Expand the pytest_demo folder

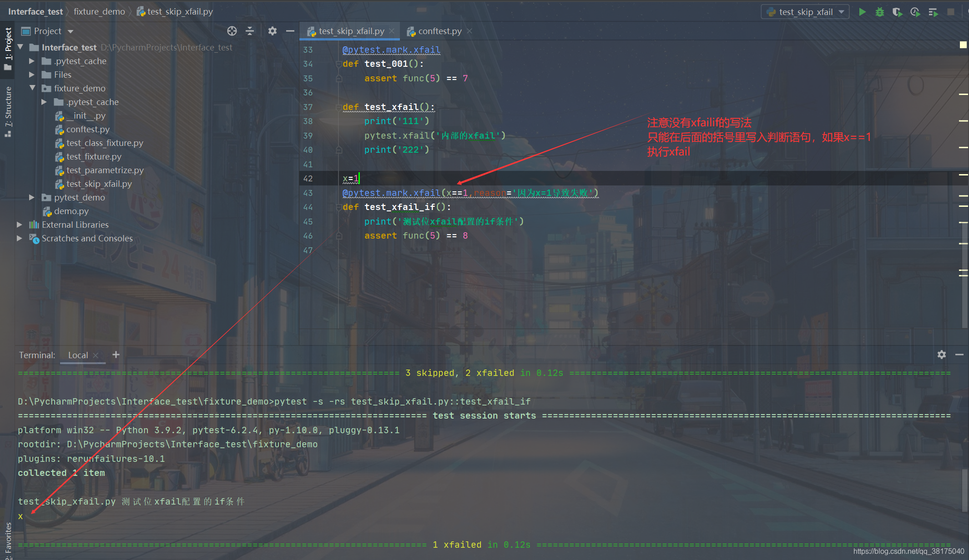(32, 197)
